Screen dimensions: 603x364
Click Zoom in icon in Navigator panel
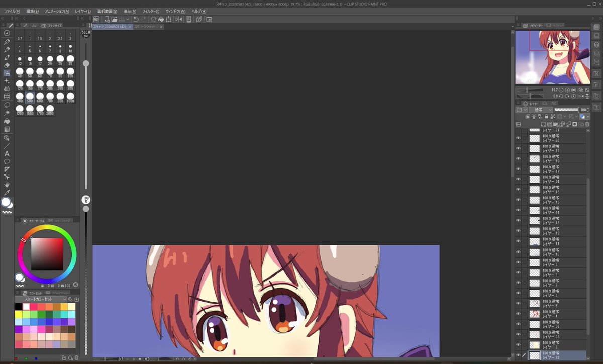[x=567, y=90]
